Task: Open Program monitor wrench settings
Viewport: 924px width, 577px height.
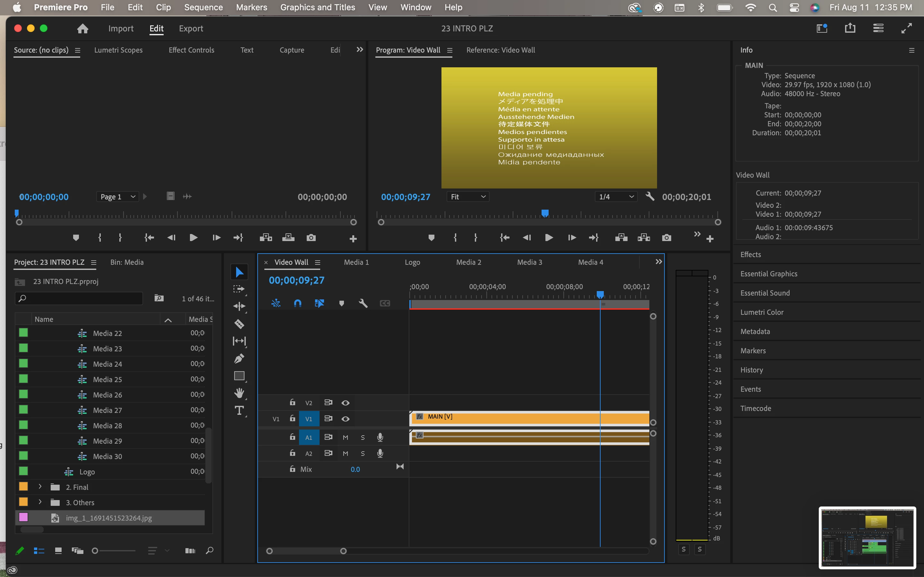Action: point(649,197)
